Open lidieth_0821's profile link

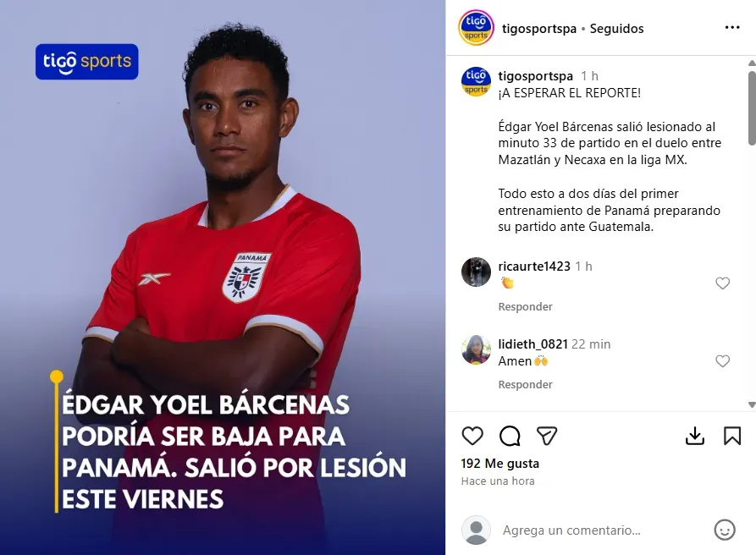pyautogui.click(x=533, y=344)
